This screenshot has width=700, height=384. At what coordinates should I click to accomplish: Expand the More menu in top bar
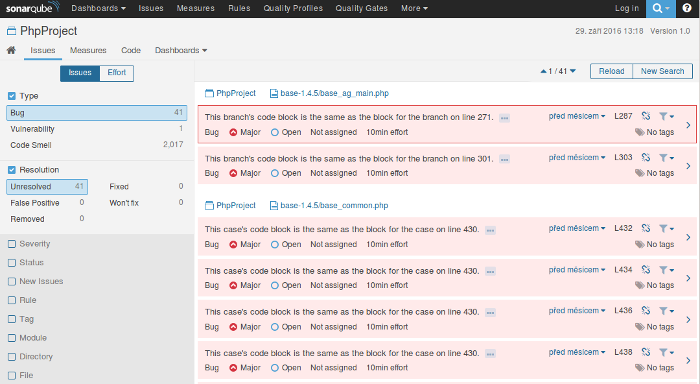[x=414, y=8]
